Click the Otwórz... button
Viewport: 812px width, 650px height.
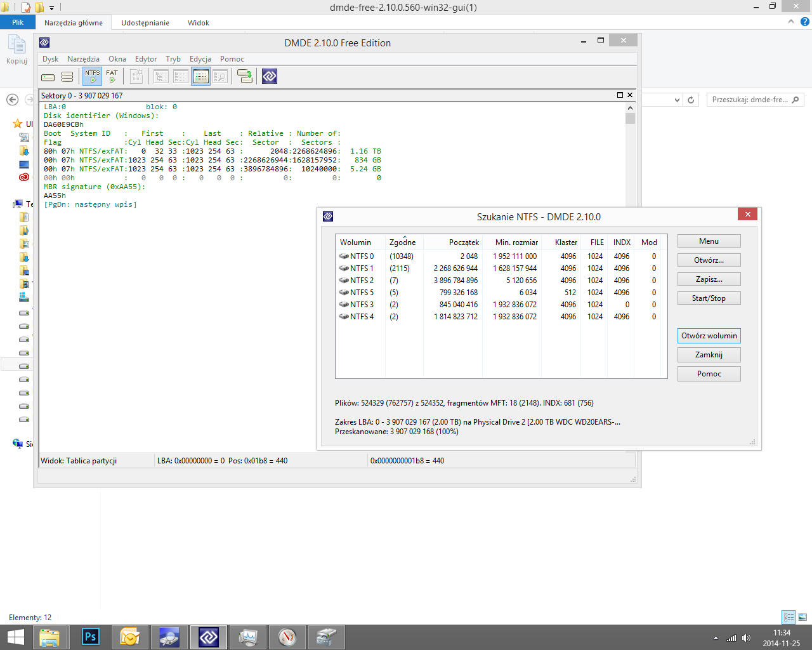click(709, 260)
